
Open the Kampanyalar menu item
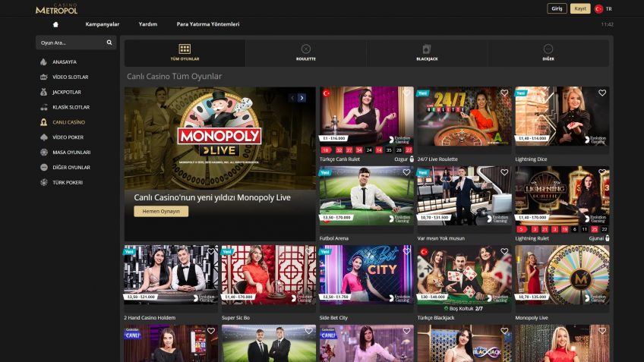point(102,24)
